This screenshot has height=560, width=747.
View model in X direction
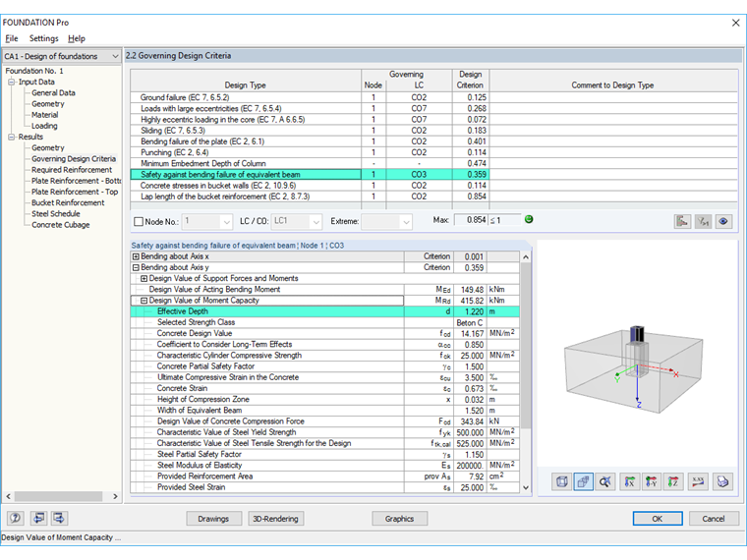[629, 482]
